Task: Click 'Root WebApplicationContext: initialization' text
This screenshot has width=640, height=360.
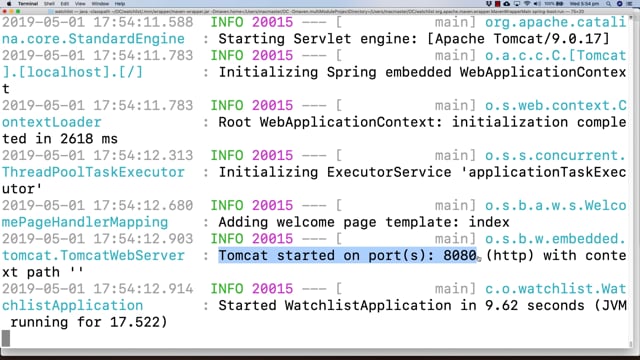Action: pyautogui.click(x=393, y=122)
